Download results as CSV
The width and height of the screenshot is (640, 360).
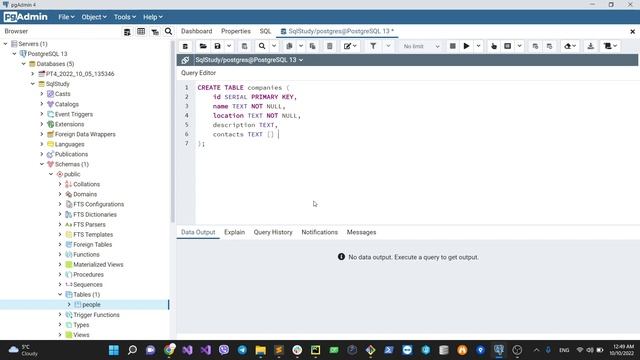tap(591, 46)
